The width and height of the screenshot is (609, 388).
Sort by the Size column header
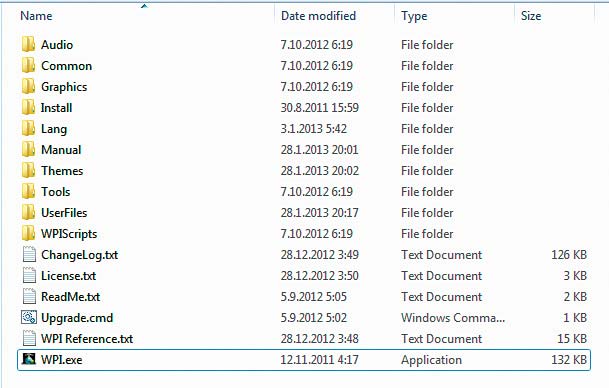point(531,16)
